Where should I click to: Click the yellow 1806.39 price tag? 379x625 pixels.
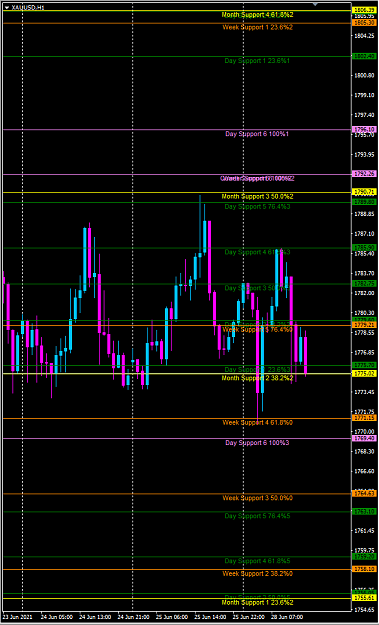click(x=365, y=10)
